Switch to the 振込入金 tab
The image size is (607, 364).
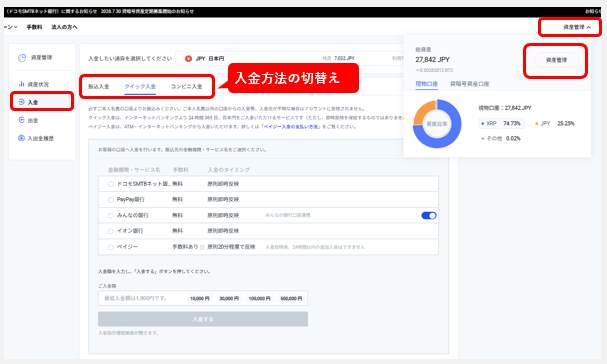tap(99, 86)
